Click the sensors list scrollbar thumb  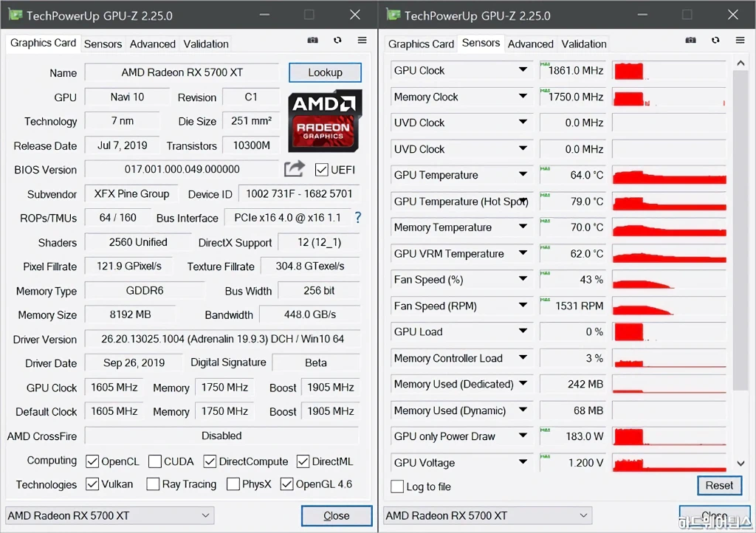pyautogui.click(x=740, y=230)
